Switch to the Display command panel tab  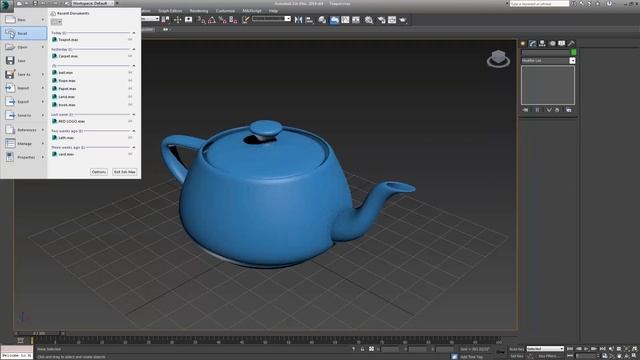tap(562, 43)
